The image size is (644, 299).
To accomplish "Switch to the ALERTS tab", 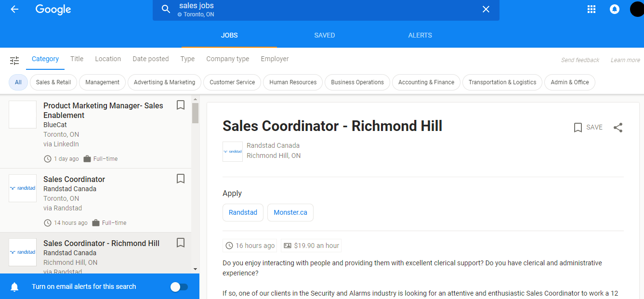I will tap(420, 35).
